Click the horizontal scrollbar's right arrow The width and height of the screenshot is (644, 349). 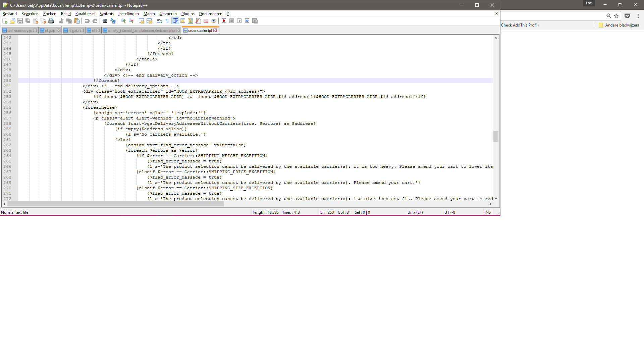[x=490, y=204]
